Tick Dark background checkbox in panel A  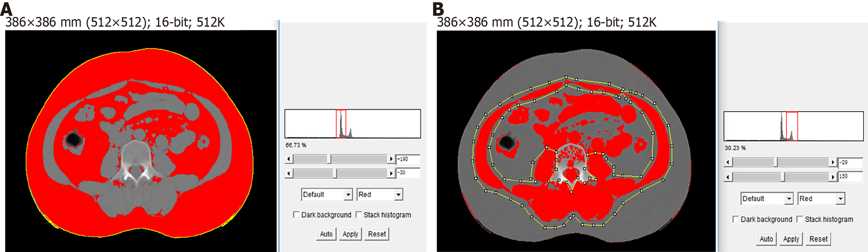click(x=296, y=215)
